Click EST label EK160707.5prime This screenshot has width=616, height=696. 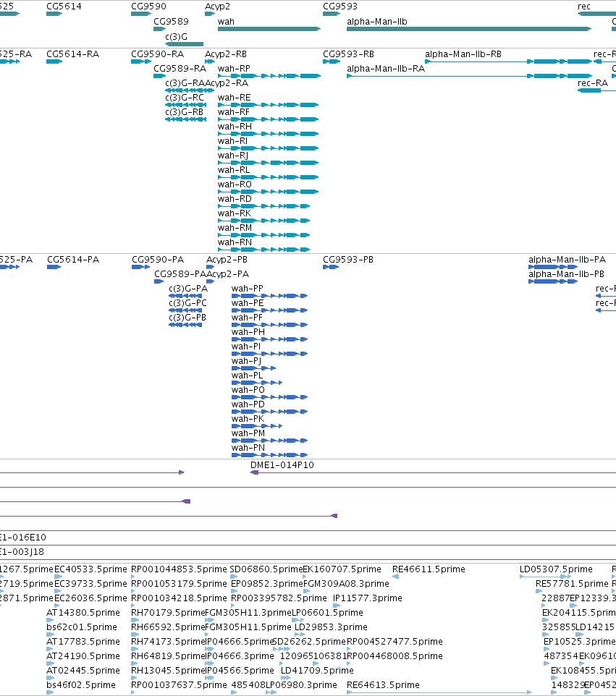(x=342, y=569)
